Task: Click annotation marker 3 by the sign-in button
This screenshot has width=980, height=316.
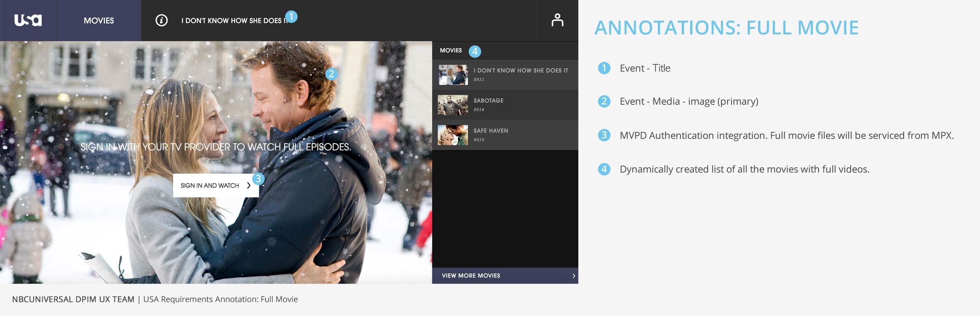Action: point(258,179)
